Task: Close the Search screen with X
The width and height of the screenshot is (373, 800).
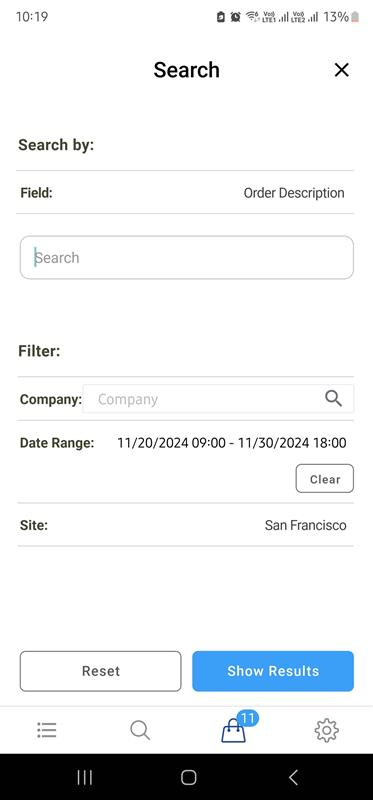Action: pos(341,70)
